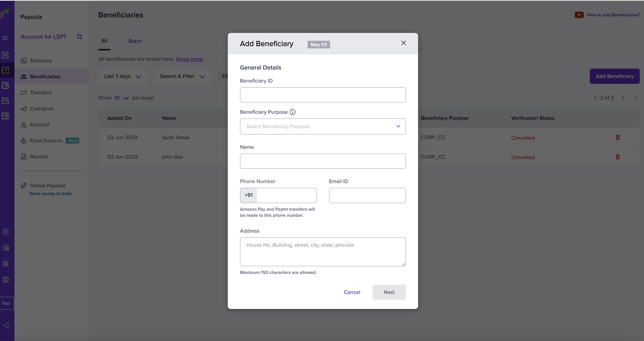Delete the john doe beneficiary with trash icon

618,157
